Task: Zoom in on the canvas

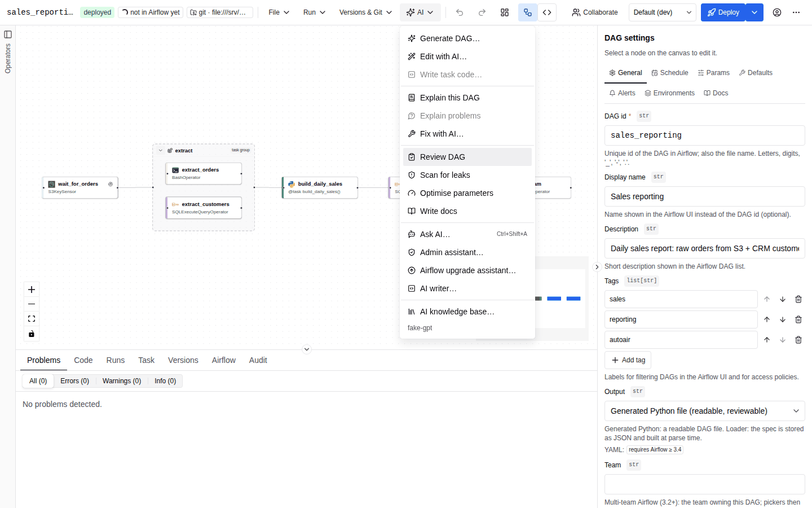Action: click(32, 290)
